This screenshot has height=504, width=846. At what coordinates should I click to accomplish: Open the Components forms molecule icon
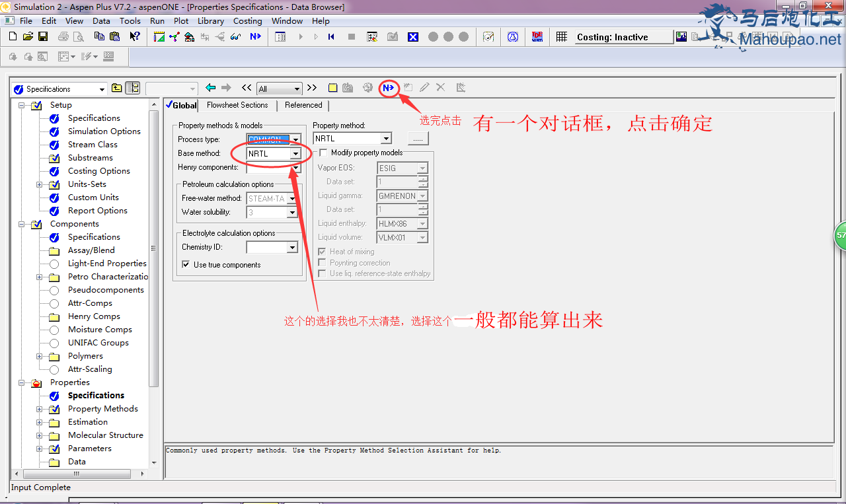(x=174, y=37)
